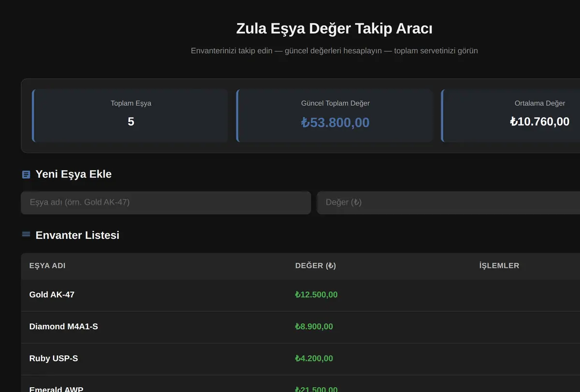Screen dimensions: 580x392
Task: Select the Ruby USP-S row name
Action: [54, 359]
